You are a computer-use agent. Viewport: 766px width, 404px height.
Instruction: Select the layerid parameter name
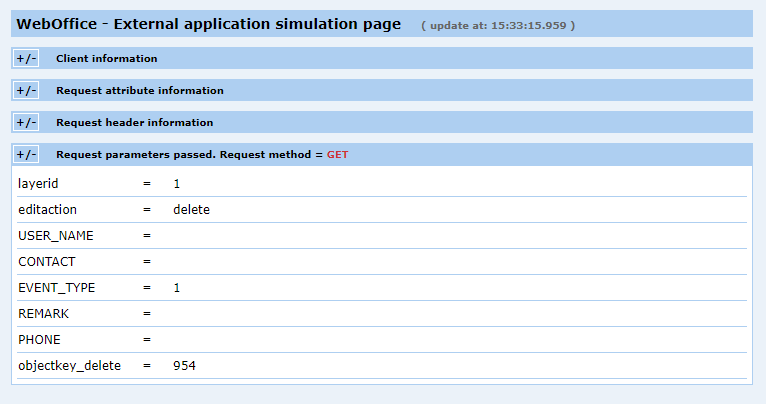[x=40, y=184]
